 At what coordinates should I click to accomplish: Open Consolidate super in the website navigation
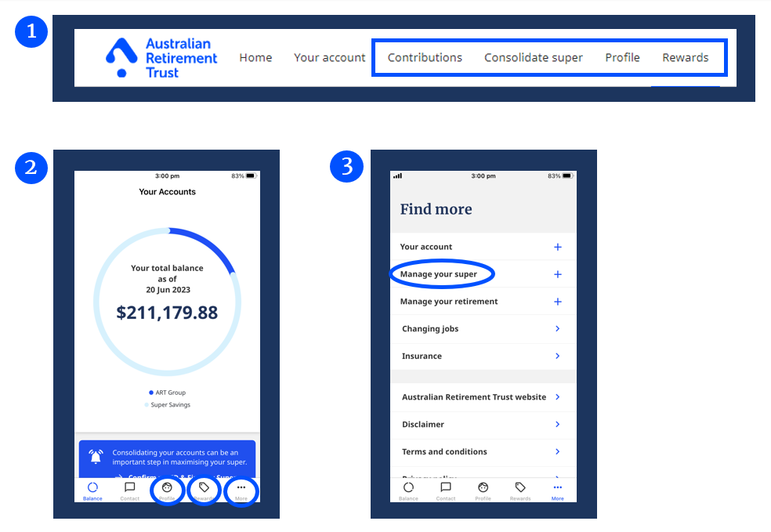click(534, 57)
